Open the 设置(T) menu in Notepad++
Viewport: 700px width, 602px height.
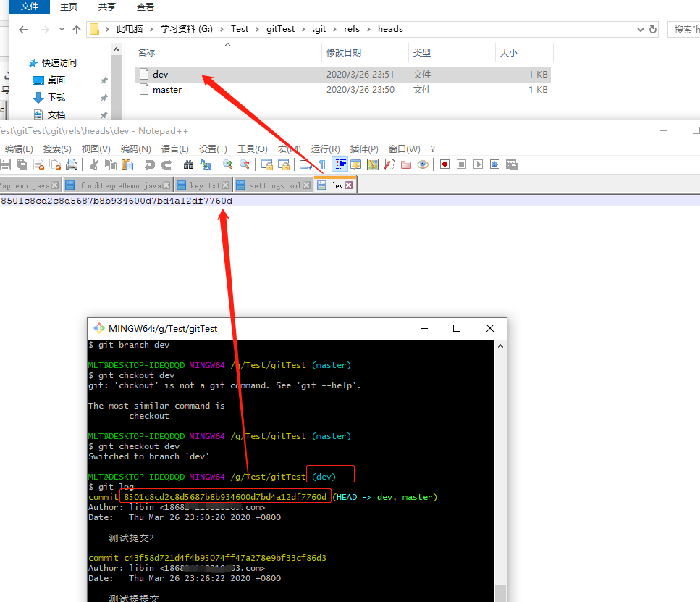coord(213,149)
